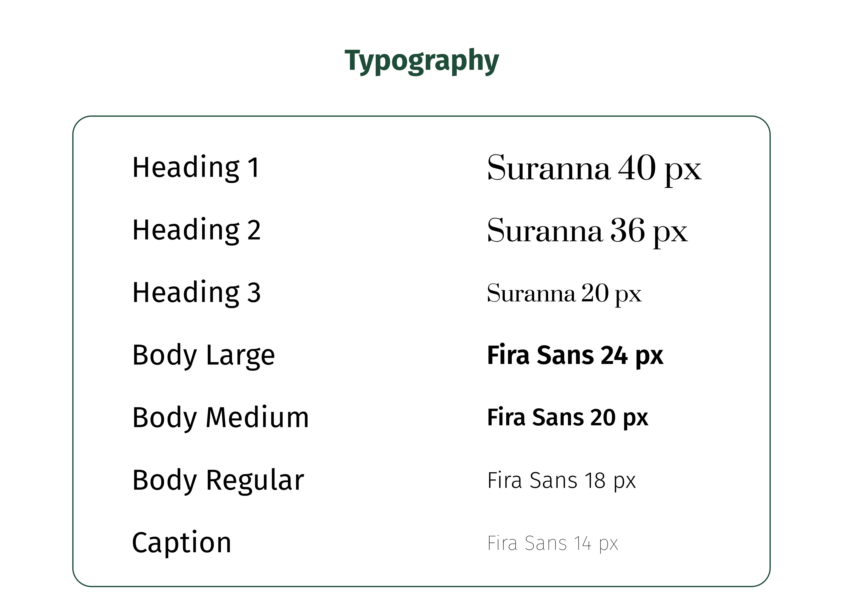Select the Heading 1 label
This screenshot has height=616, width=843.
[x=196, y=168]
